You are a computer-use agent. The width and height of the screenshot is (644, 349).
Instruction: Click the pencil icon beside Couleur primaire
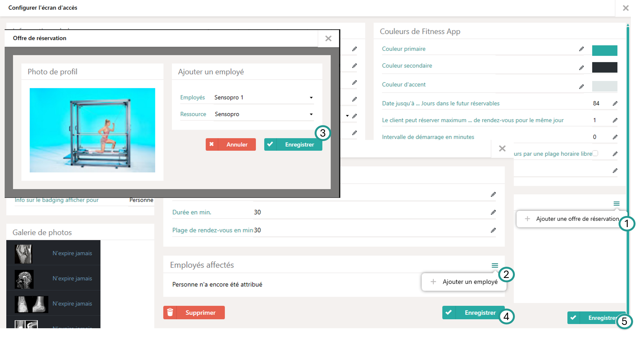[x=581, y=49]
